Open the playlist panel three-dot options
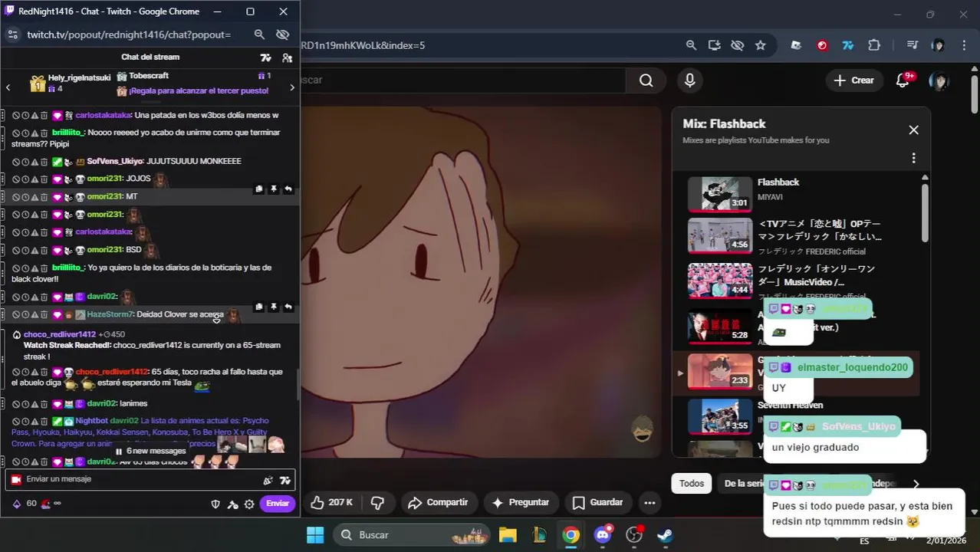980x552 pixels. (x=913, y=158)
